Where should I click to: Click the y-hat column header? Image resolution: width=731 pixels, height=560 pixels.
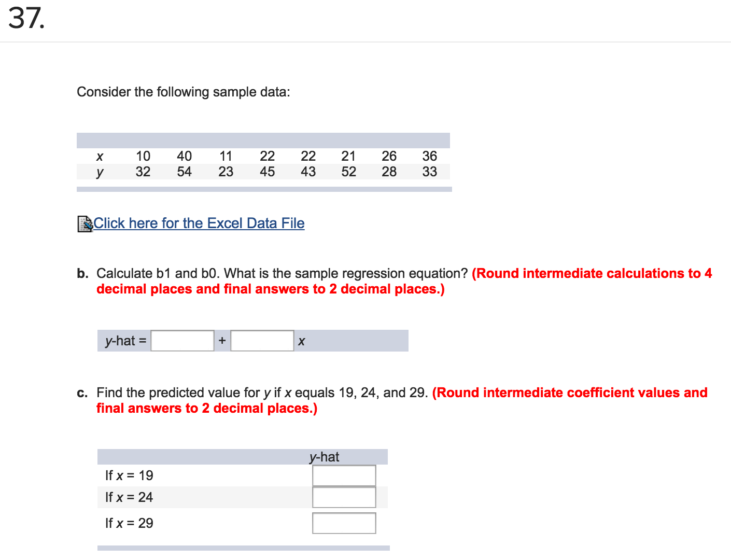point(324,457)
